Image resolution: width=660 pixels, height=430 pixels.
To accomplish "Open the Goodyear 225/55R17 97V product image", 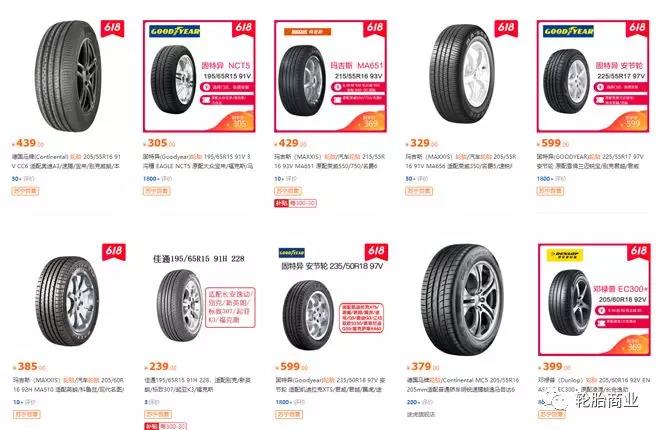I will 593,76.
